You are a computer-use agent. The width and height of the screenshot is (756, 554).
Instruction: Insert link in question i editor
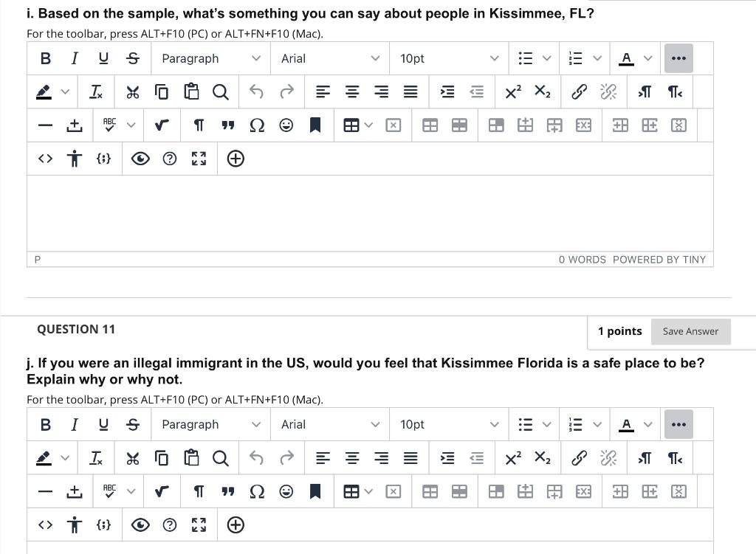click(x=579, y=91)
